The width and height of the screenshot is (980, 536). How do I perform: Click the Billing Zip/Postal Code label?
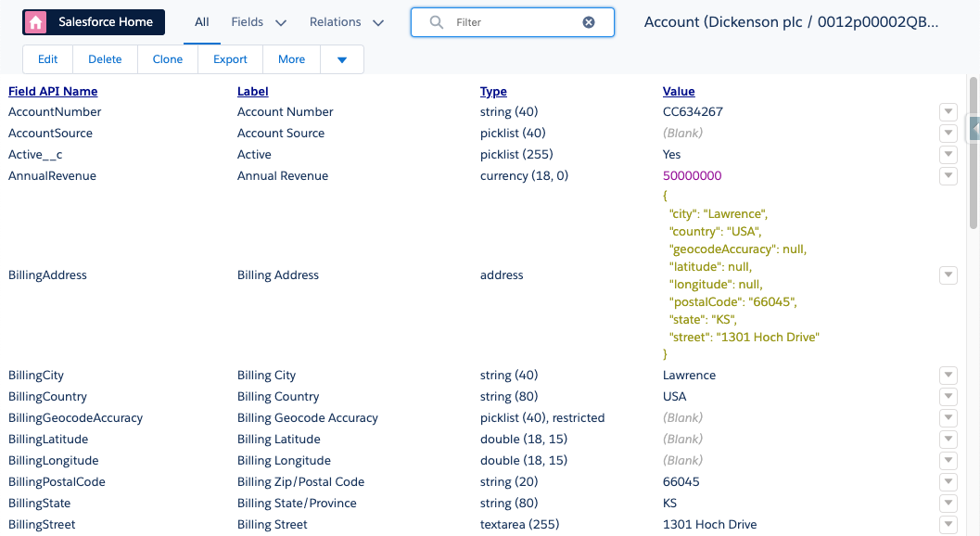(x=300, y=481)
